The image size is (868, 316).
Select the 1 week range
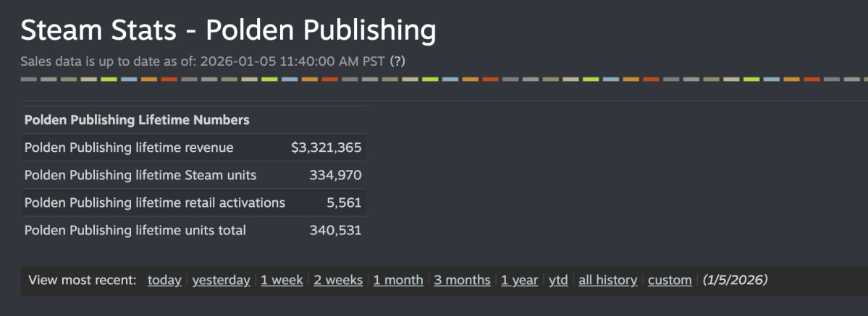(x=282, y=280)
